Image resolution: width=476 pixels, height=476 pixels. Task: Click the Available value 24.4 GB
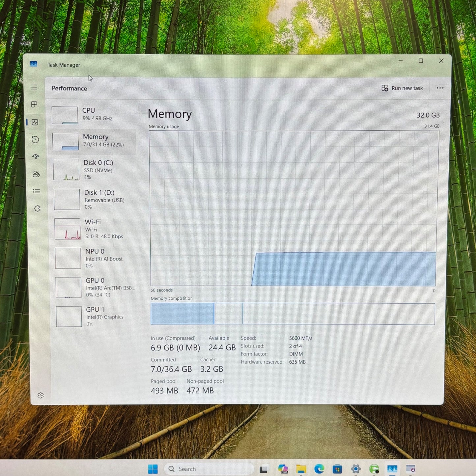(x=222, y=348)
